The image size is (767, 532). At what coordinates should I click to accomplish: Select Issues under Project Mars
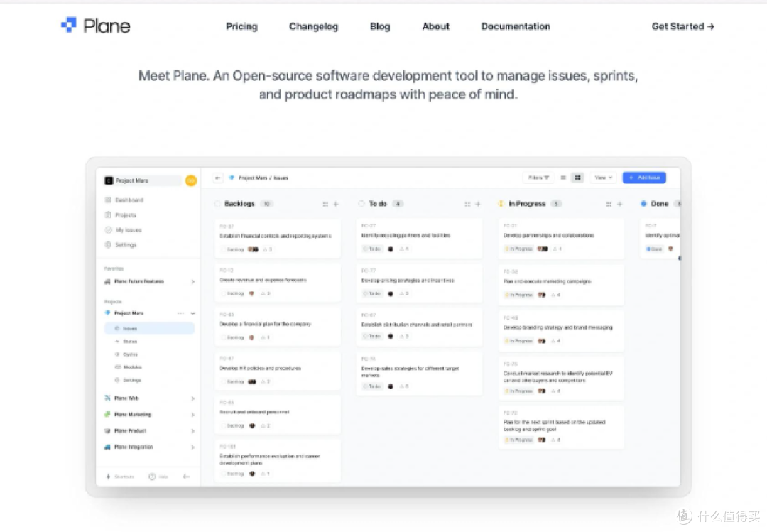click(149, 328)
